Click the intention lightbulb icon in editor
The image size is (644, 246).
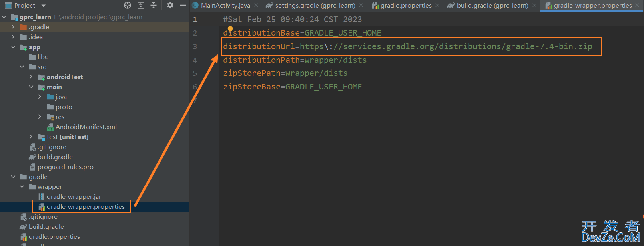[x=230, y=29]
